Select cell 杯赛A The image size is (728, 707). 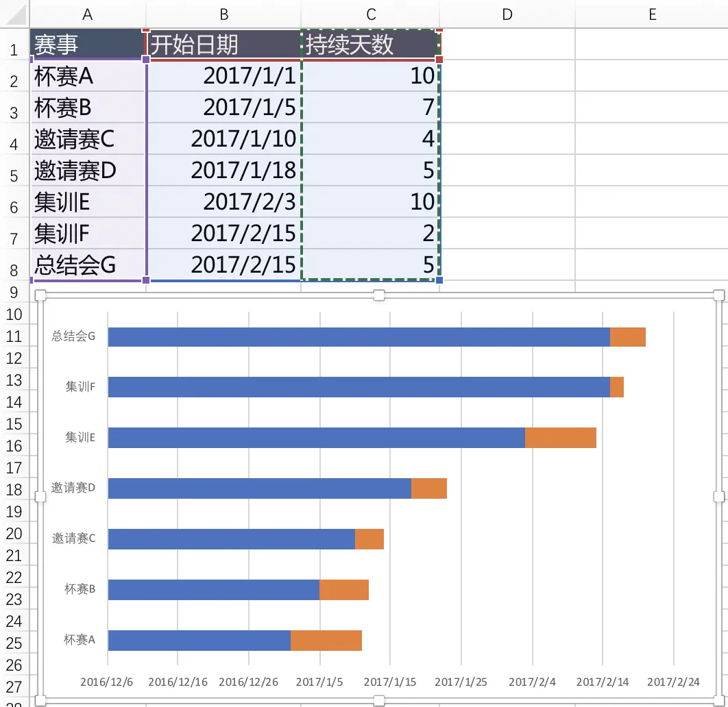tap(88, 76)
